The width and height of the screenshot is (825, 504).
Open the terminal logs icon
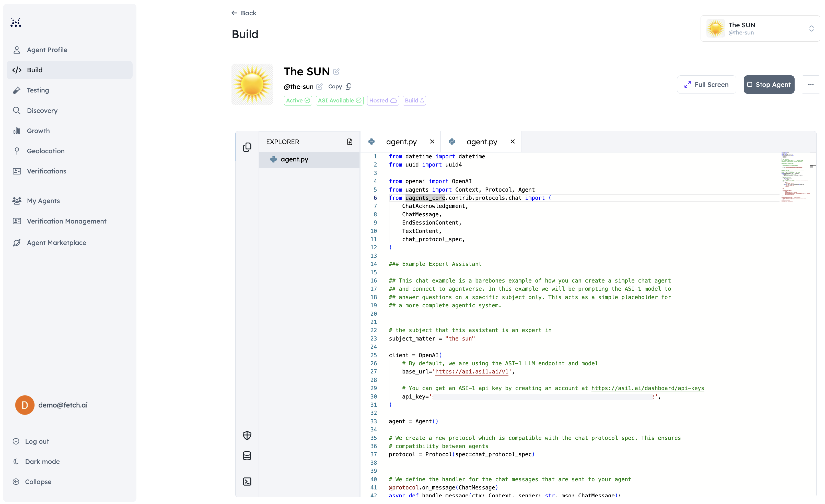pos(247,481)
